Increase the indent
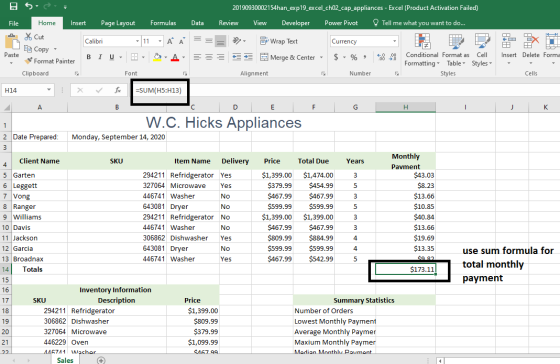Viewport: 560px width, 364px height. tap(248, 57)
